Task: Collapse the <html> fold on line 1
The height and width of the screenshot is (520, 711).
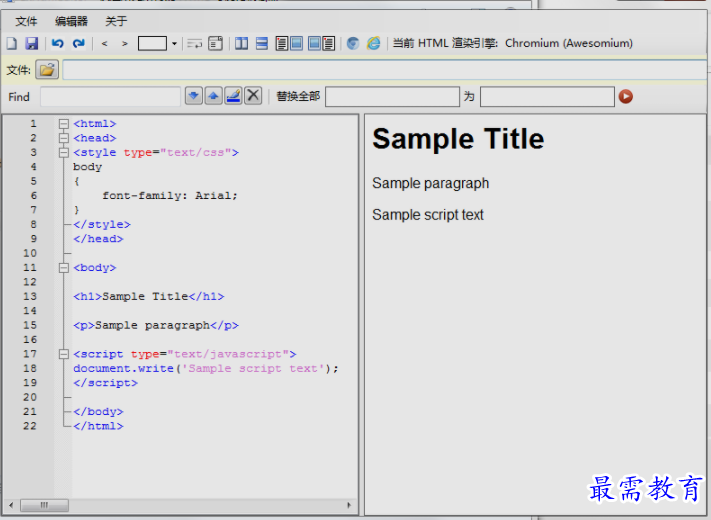Action: pyautogui.click(x=64, y=124)
